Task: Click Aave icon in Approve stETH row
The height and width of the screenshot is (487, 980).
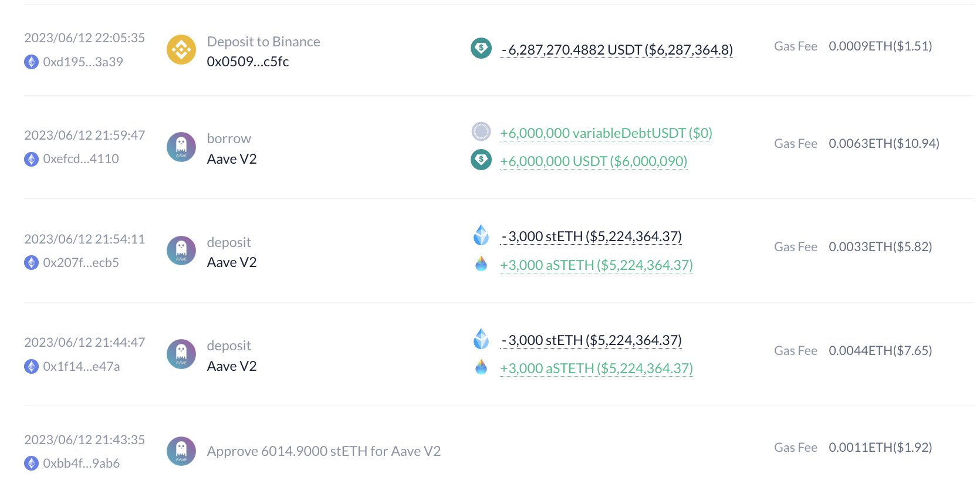Action: [x=181, y=451]
